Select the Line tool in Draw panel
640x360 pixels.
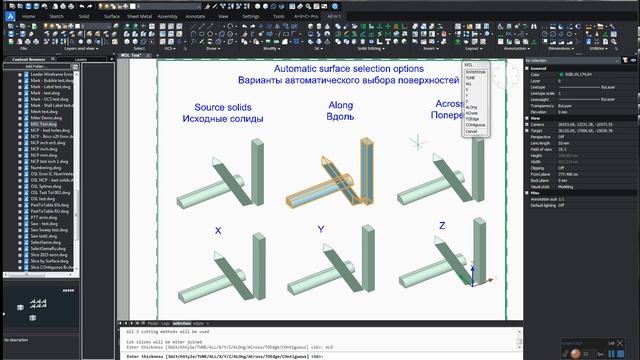point(193,27)
